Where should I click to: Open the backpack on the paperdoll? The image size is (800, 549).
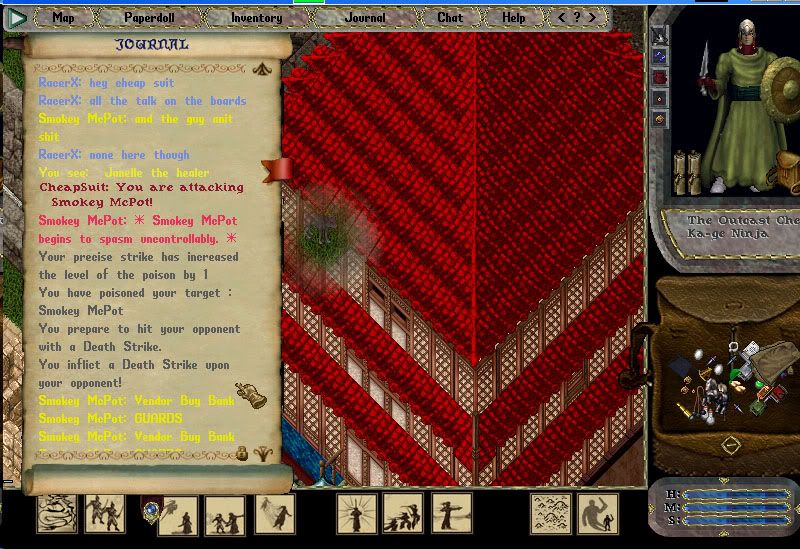pos(786,171)
